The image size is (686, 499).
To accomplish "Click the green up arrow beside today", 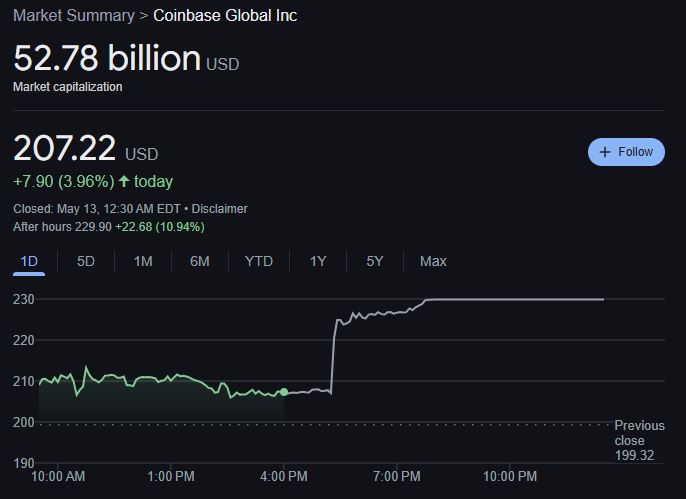I will 124,181.
